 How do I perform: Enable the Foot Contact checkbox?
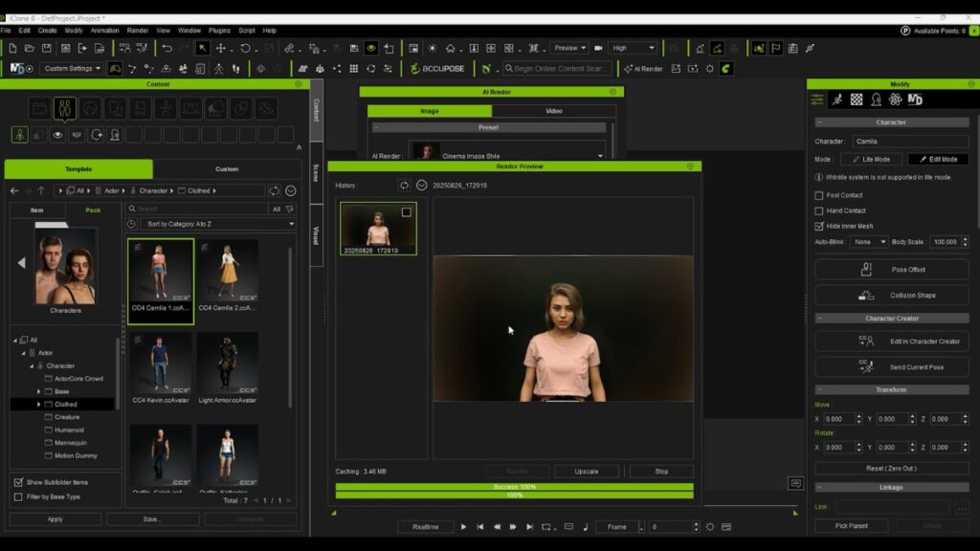[819, 195]
